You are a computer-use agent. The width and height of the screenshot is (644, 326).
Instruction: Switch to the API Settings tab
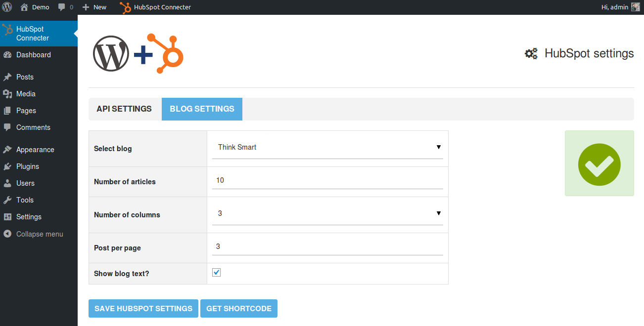tap(124, 109)
